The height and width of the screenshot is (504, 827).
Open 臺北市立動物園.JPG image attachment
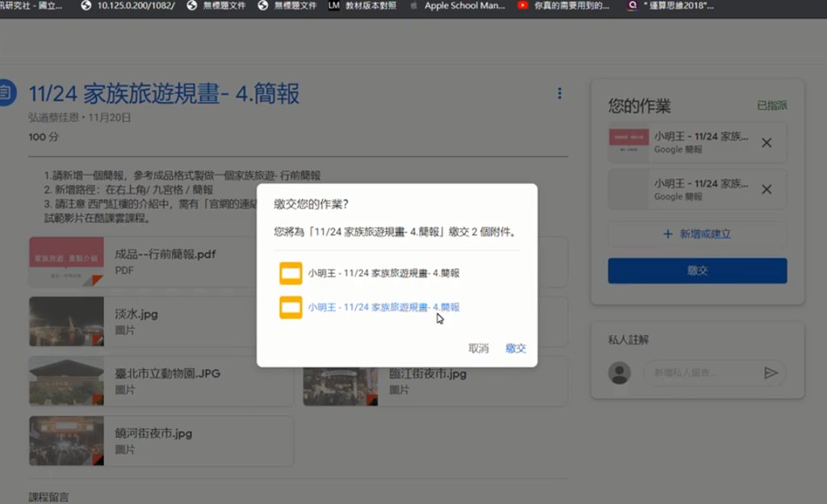(167, 374)
